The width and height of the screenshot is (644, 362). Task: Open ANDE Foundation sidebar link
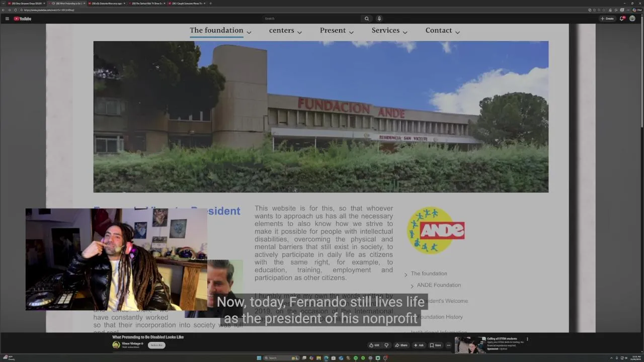439,285
